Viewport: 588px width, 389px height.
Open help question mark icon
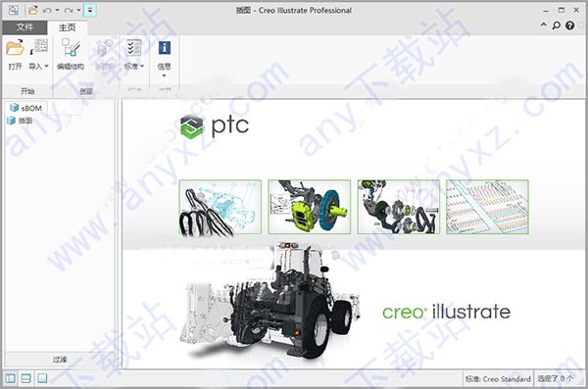point(569,25)
